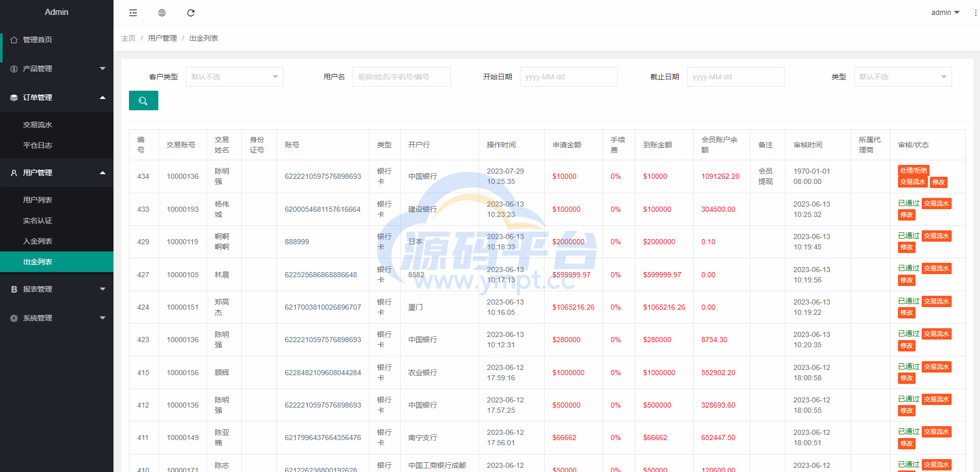The image size is (980, 472).
Task: Click trading account 10000193 cell
Action: tap(183, 209)
